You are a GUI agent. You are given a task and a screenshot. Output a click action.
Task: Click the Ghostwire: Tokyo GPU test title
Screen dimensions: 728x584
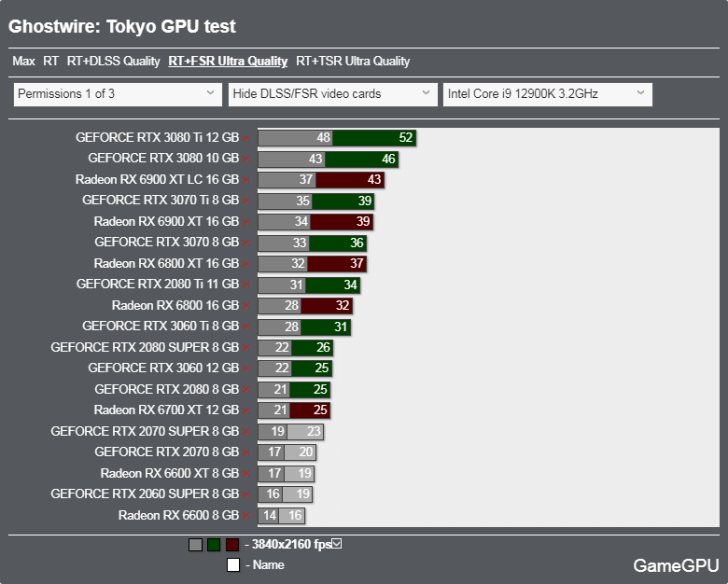[122, 26]
